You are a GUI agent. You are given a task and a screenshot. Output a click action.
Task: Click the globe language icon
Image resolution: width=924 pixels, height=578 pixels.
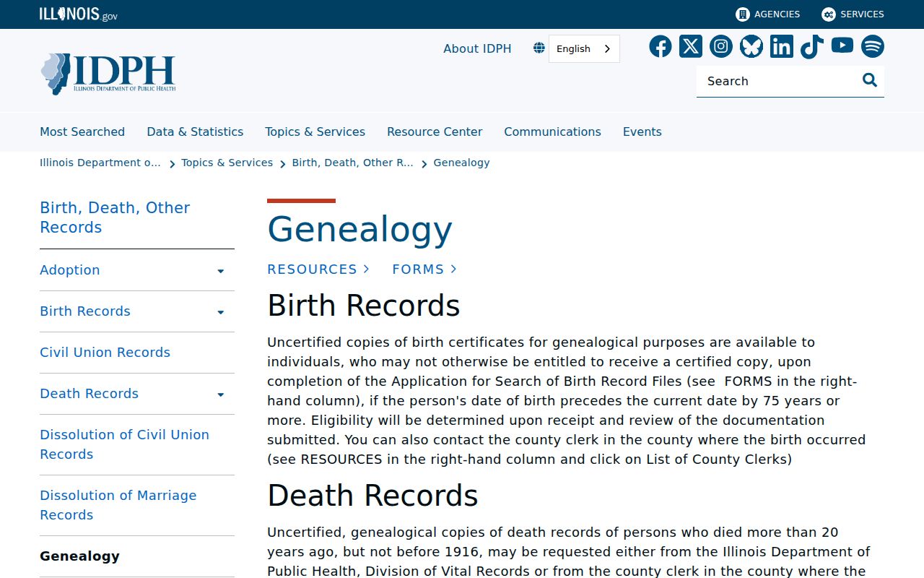[x=539, y=48]
